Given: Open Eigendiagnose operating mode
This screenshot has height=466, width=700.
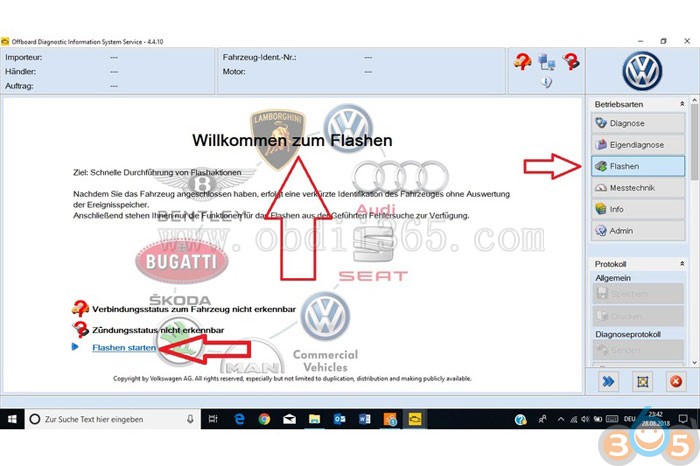Looking at the screenshot, I should [638, 145].
